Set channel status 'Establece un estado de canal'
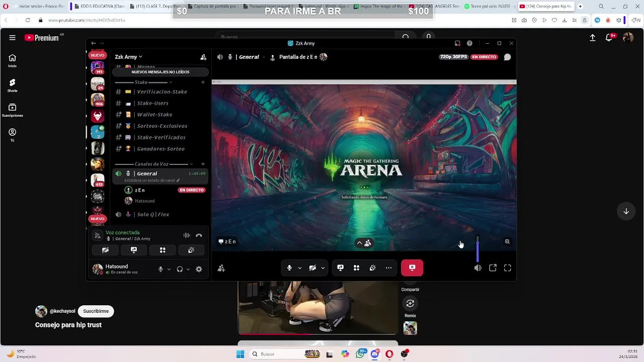This screenshot has height=362, width=644. (x=152, y=180)
